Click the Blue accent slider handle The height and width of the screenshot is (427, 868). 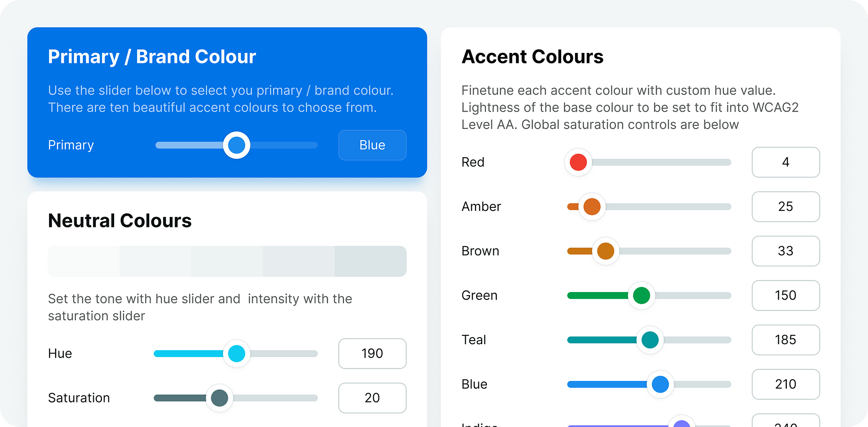(x=660, y=384)
